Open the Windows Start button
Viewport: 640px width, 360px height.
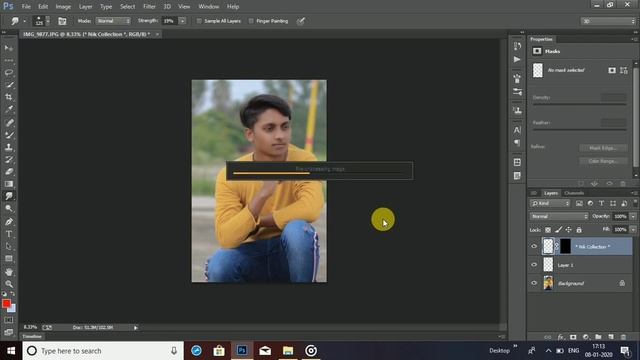11,351
